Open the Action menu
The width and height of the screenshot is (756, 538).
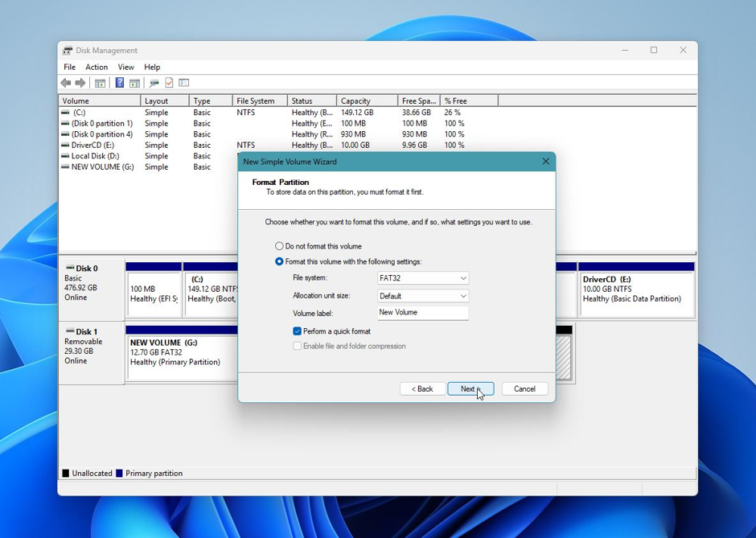97,67
